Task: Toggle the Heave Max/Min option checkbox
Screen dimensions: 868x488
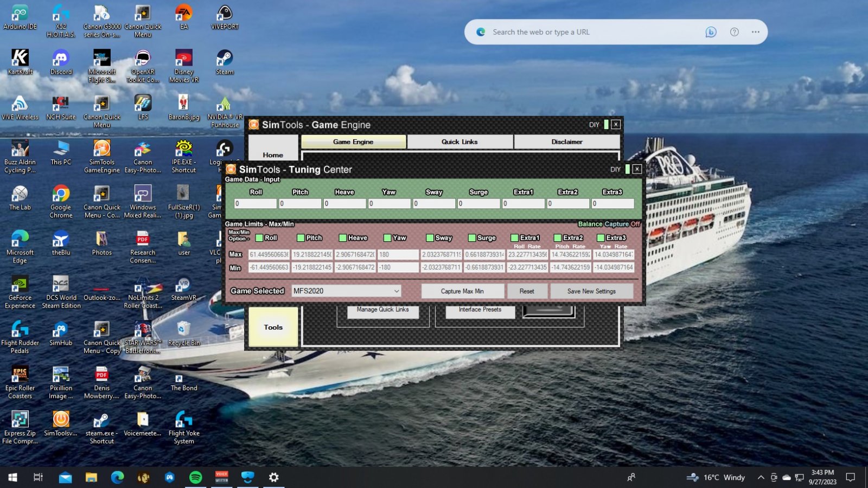Action: tap(343, 238)
